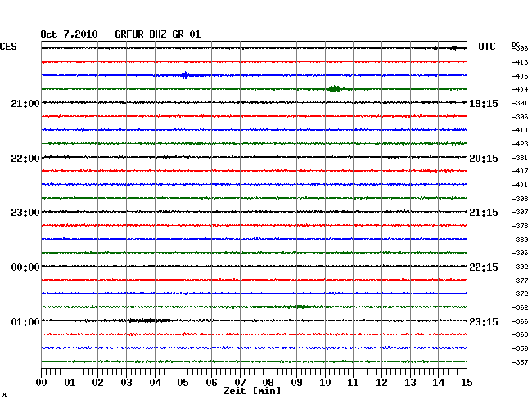Select the DC offset value -407

[x=520, y=171]
